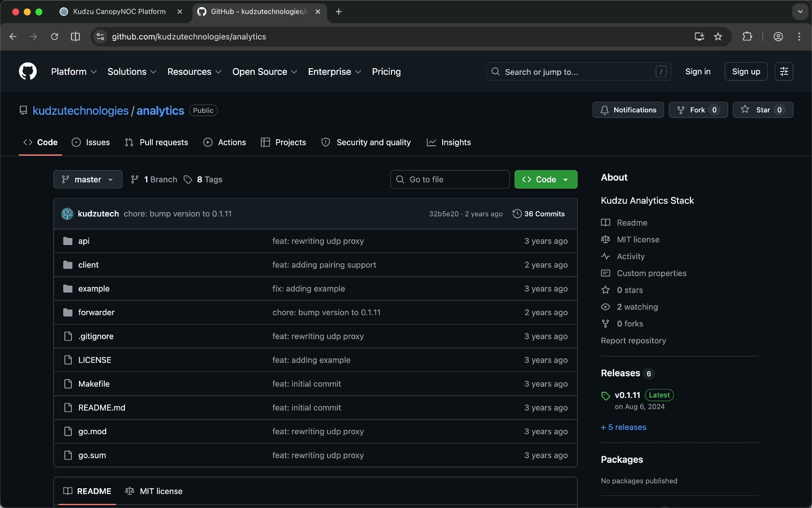Click the fork icon next to 0 forks
The image size is (812, 508).
point(606,324)
